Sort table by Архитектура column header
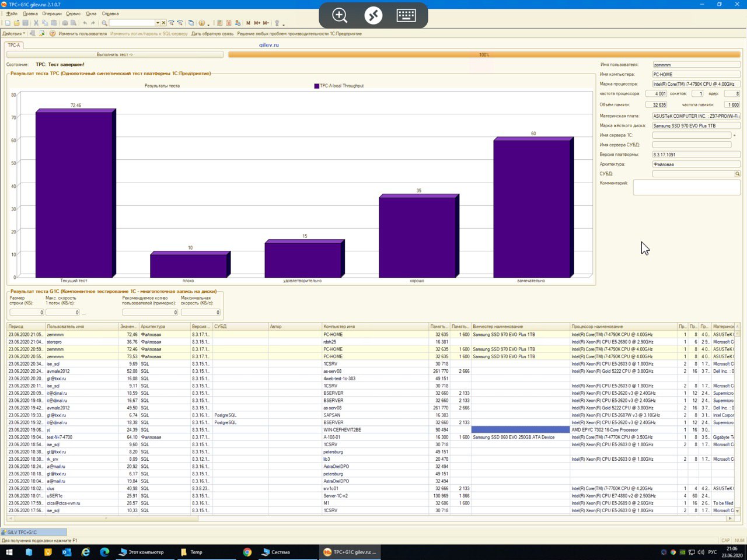Image resolution: width=747 pixels, height=560 pixels. point(165,327)
